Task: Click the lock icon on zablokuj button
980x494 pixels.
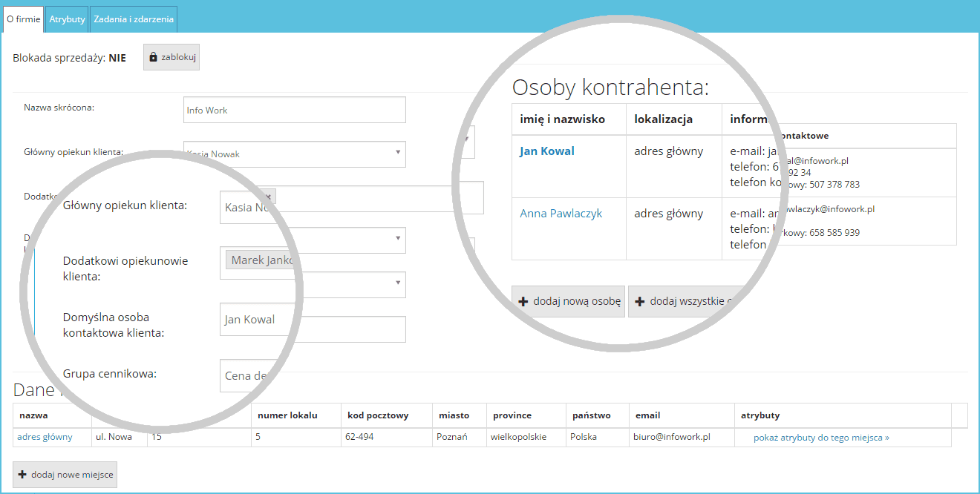Action: pos(152,57)
